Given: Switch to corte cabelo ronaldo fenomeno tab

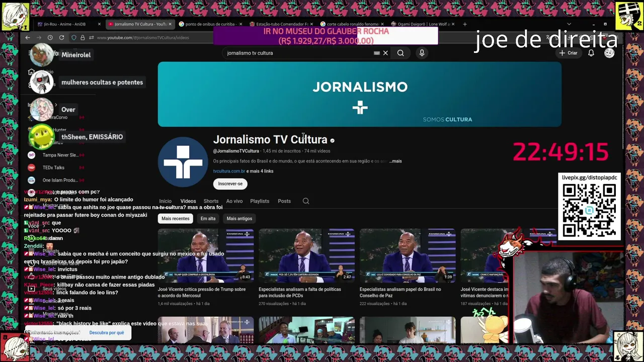Looking at the screenshot, I should pos(352,24).
